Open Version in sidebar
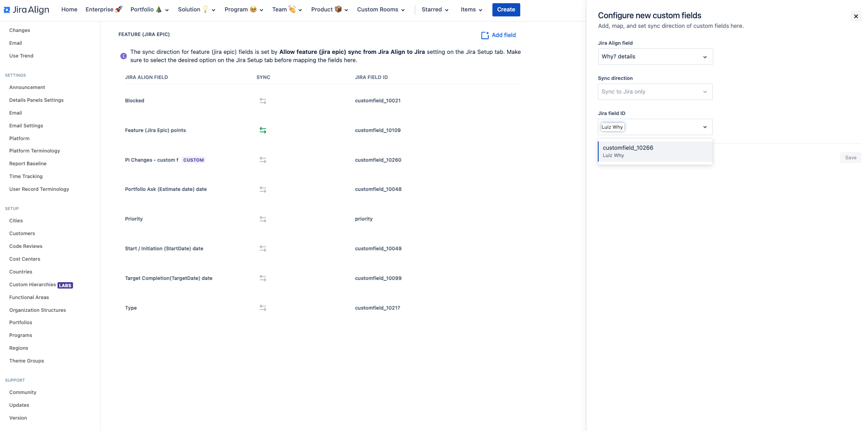 pos(18,418)
